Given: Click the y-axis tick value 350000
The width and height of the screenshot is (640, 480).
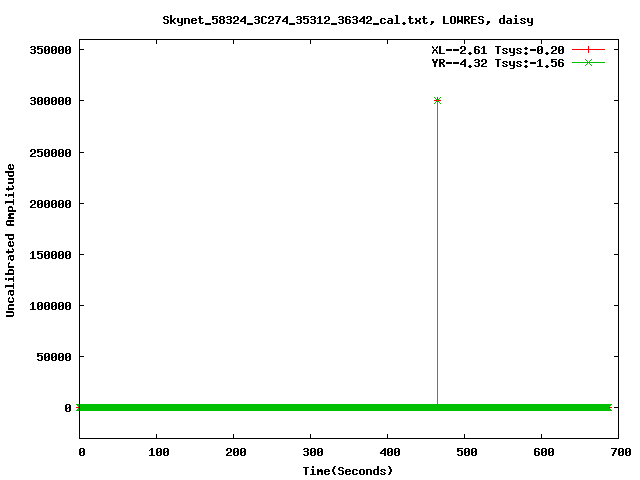Looking at the screenshot, I should tap(51, 50).
